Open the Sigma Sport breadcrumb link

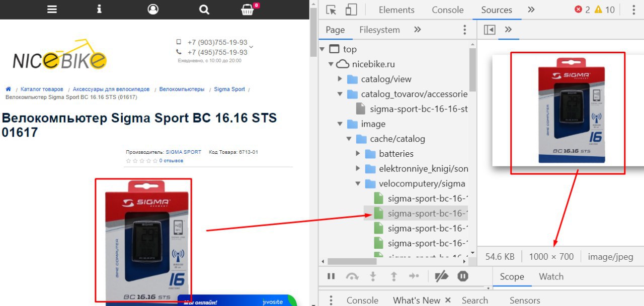coord(229,89)
